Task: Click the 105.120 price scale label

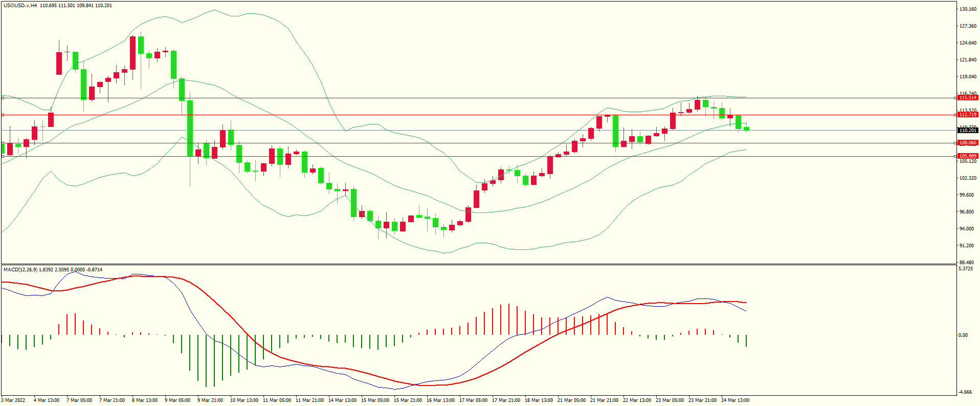Action: pyautogui.click(x=968, y=161)
